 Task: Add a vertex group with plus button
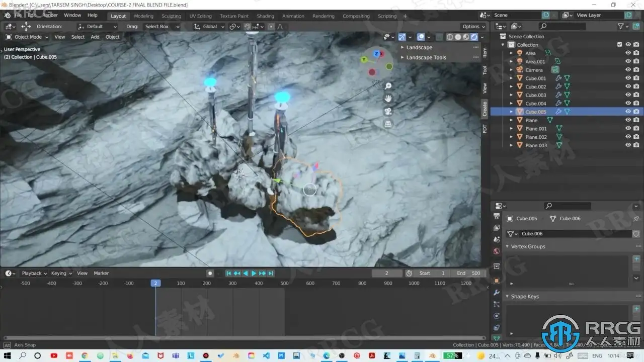click(636, 259)
